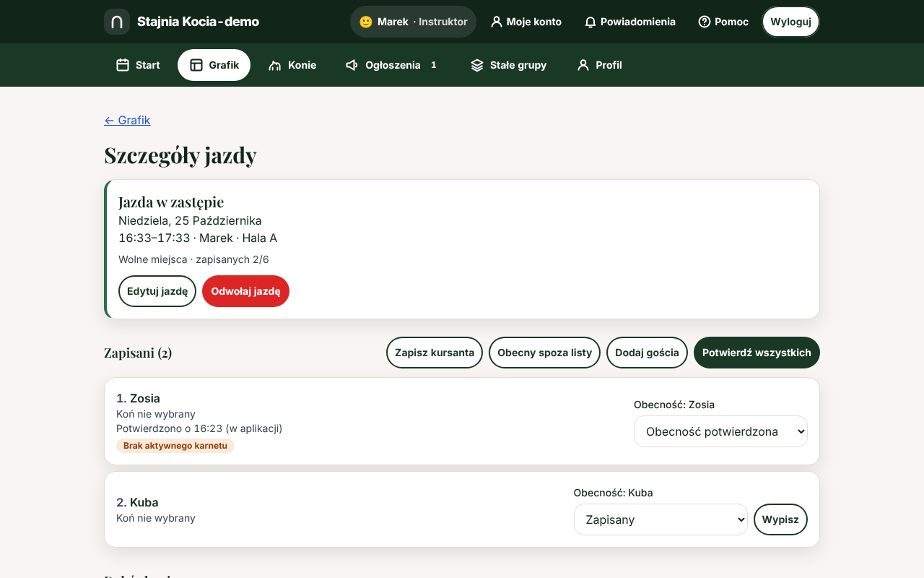Click the Ogłoszenia unread badge 1

[434, 65]
